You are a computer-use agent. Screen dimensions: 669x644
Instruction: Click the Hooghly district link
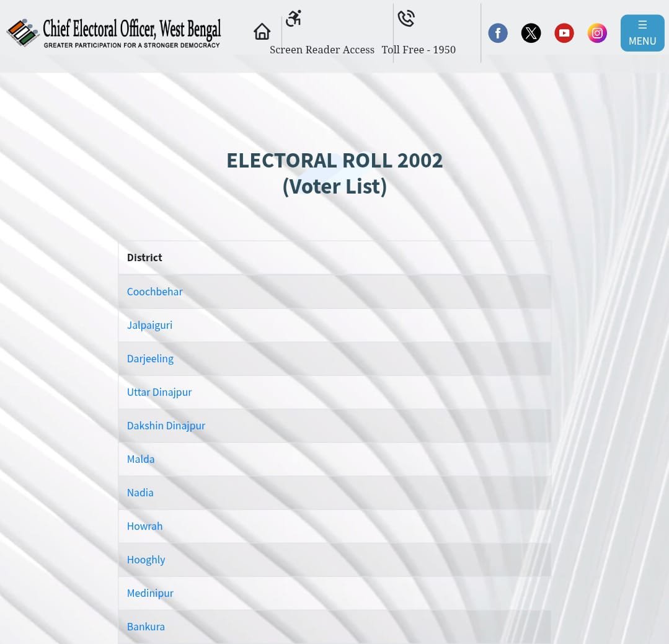pyautogui.click(x=146, y=560)
